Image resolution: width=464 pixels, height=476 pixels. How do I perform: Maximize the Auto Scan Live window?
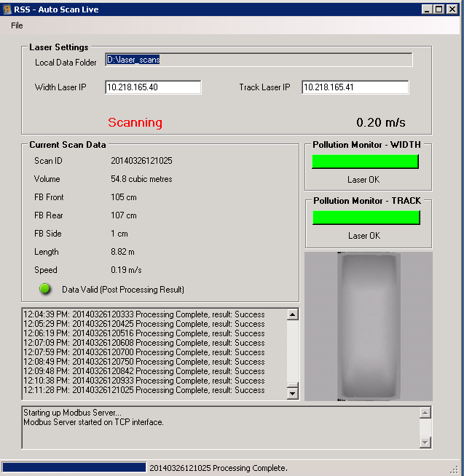click(x=439, y=9)
